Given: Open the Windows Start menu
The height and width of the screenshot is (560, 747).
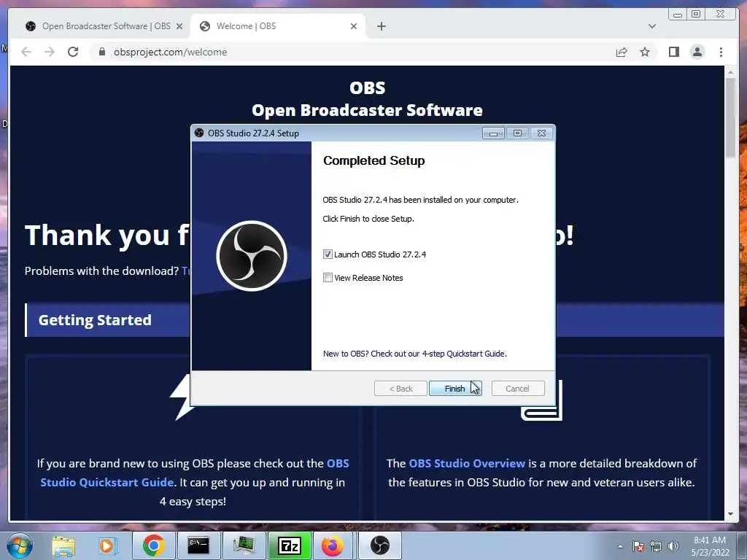Looking at the screenshot, I should (x=19, y=545).
